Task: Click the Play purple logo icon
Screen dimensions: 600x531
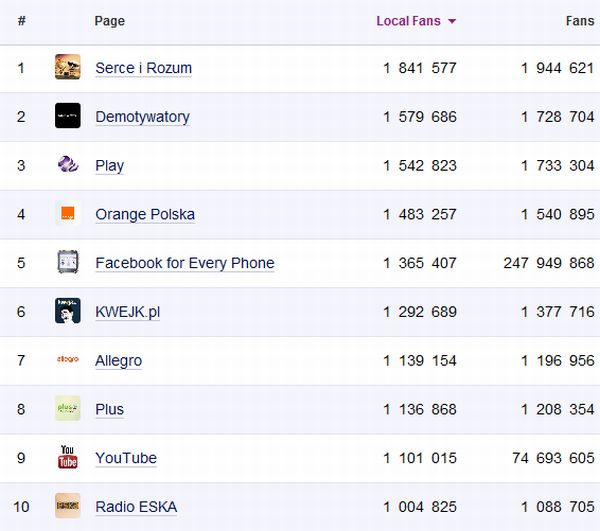Action: [68, 165]
